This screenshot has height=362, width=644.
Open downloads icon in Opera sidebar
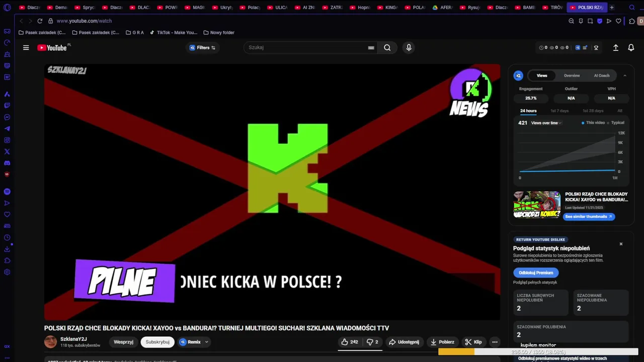point(7,249)
